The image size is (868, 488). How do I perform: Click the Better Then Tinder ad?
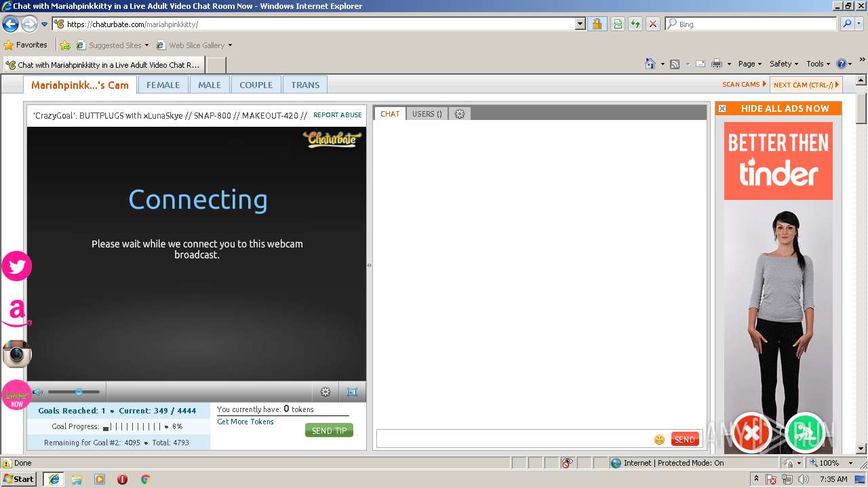[778, 288]
